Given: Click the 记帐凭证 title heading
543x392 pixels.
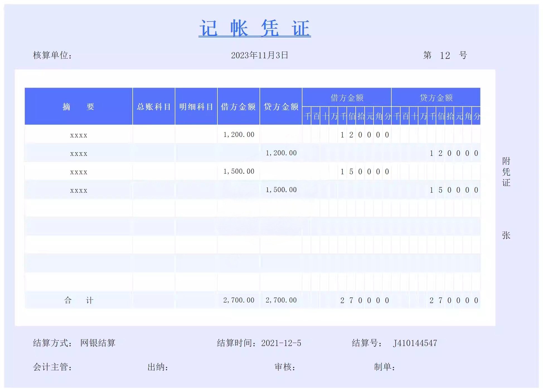Looking at the screenshot, I should (x=254, y=28).
